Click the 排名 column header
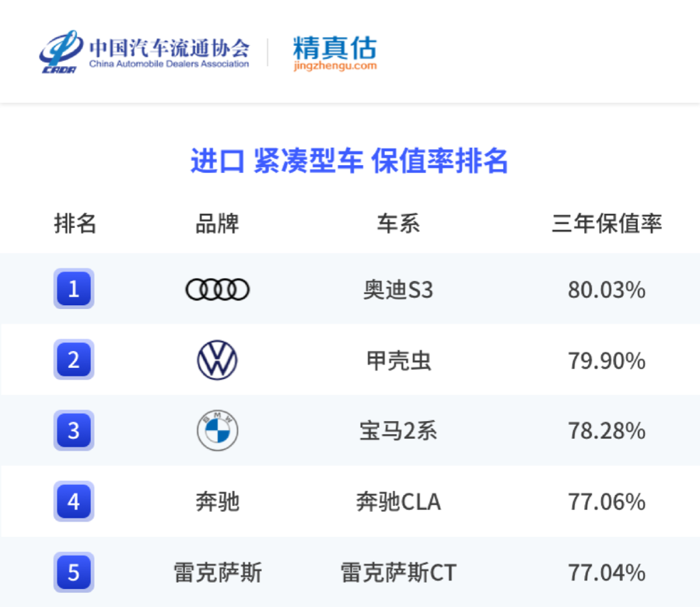 pyautogui.click(x=75, y=223)
